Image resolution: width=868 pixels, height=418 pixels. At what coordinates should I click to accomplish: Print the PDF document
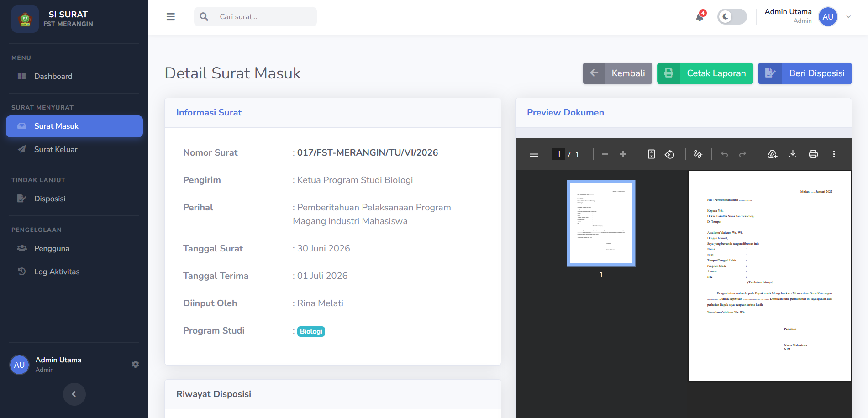[813, 154]
